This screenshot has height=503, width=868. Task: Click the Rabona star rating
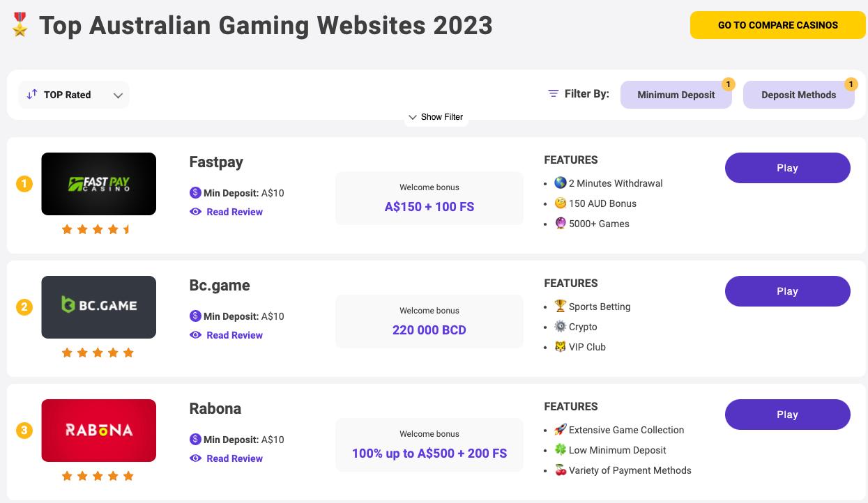[98, 476]
